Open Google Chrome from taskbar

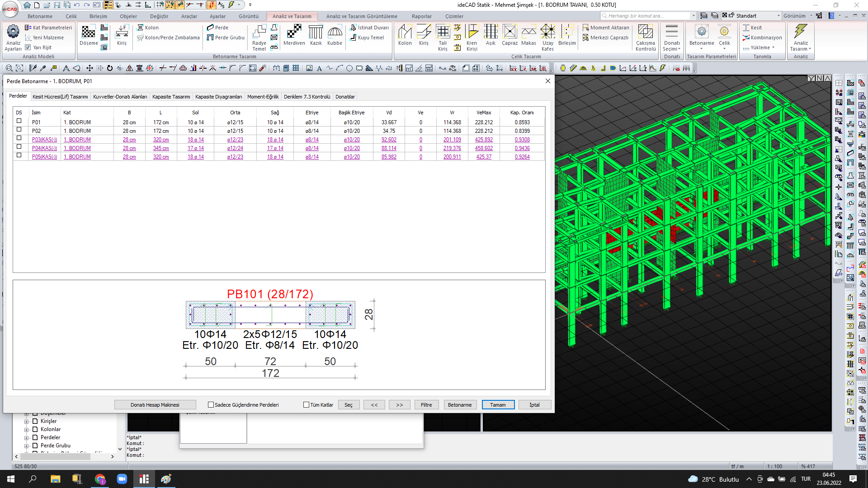tap(100, 479)
